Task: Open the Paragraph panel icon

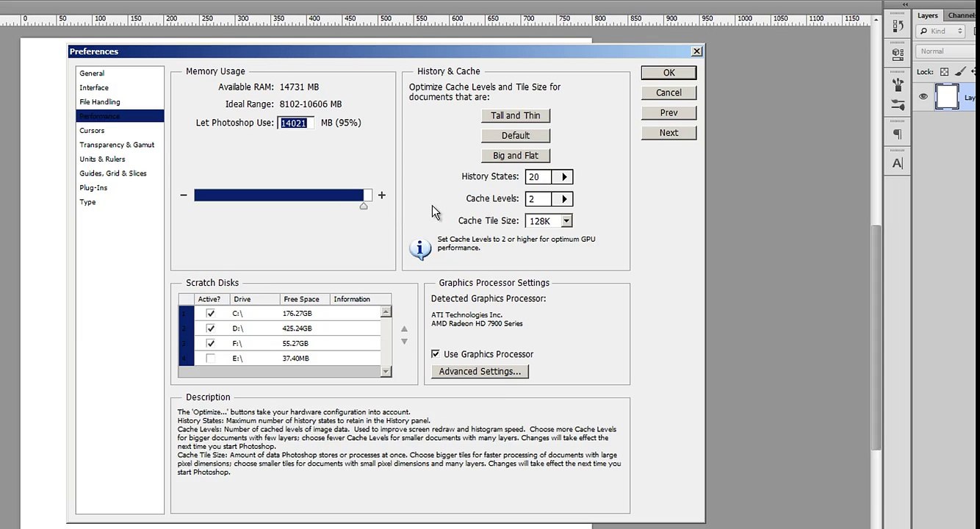Action: tap(898, 134)
